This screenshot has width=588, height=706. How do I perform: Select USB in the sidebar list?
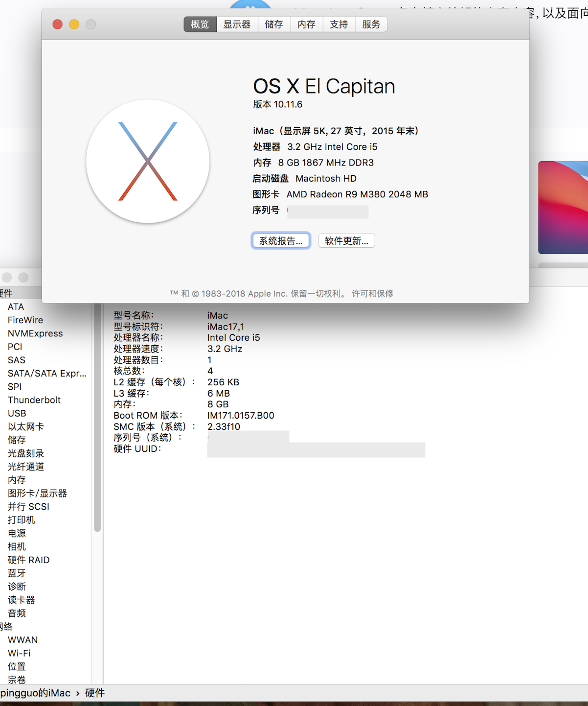[17, 413]
